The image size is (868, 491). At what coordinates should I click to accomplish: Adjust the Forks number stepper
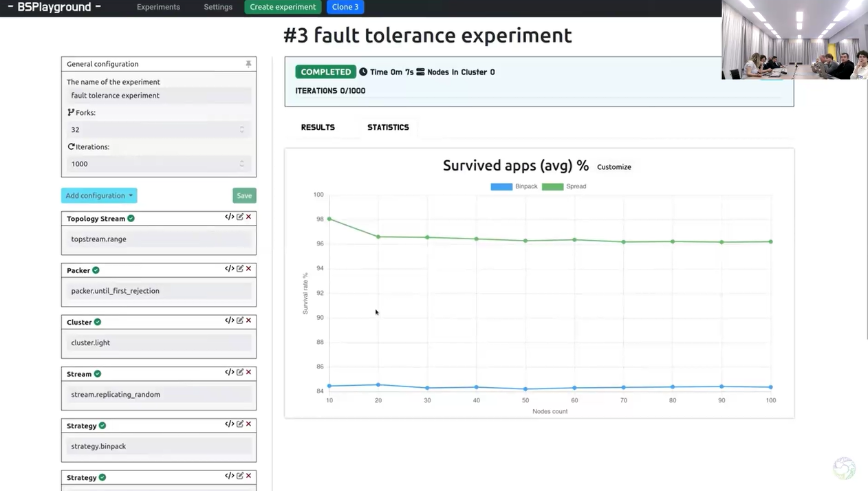click(241, 130)
